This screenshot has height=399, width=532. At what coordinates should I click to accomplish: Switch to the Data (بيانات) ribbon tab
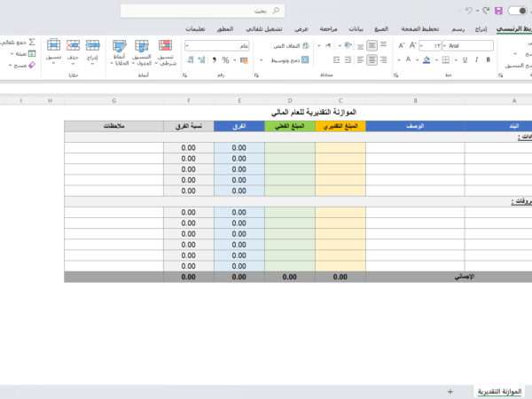coord(355,28)
